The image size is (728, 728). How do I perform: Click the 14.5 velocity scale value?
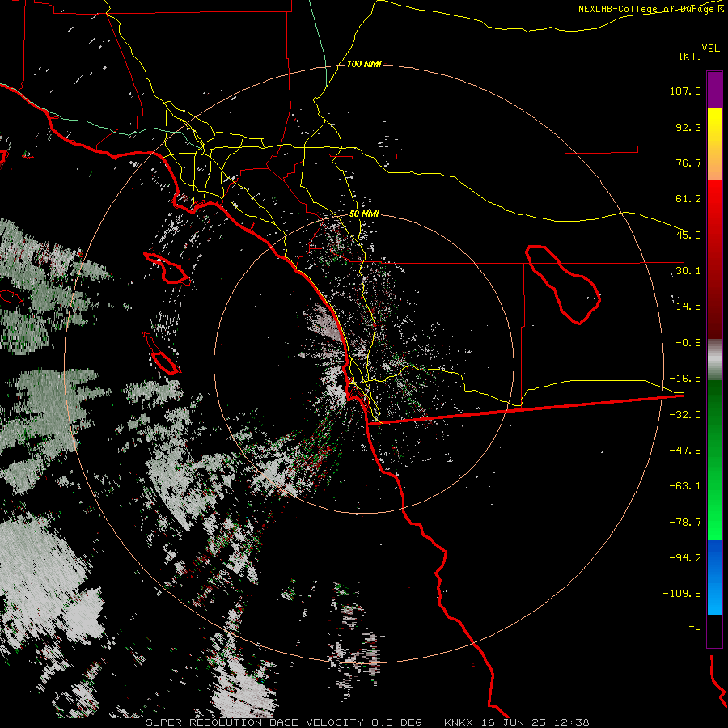688,307
